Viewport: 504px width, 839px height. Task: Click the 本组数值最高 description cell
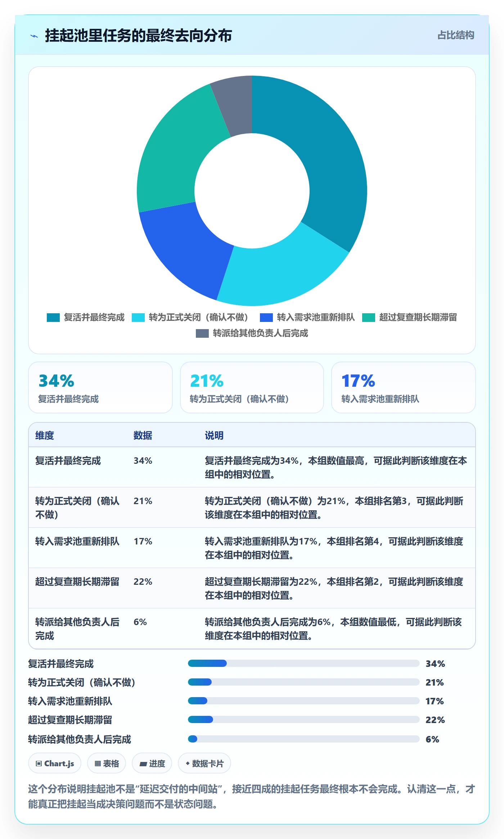pos(336,467)
